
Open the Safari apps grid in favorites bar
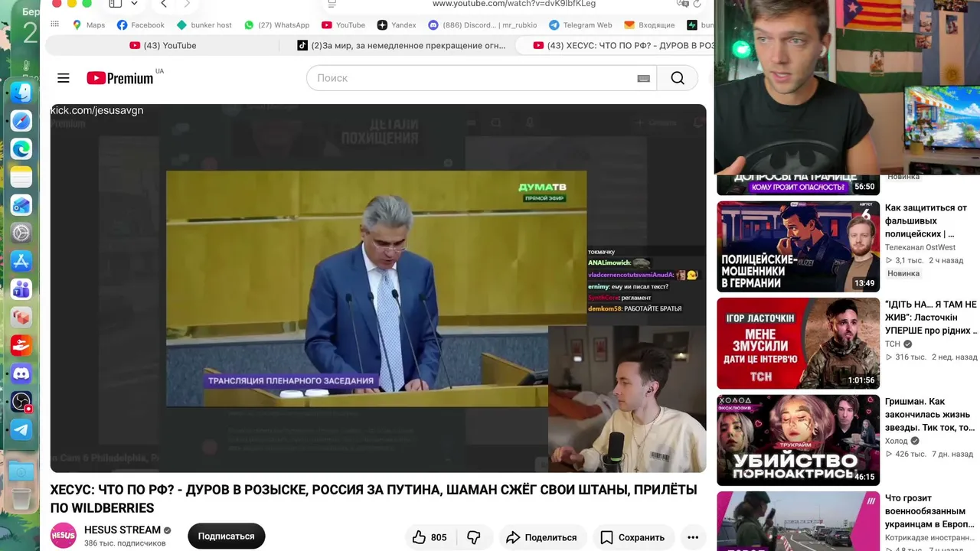coord(54,24)
